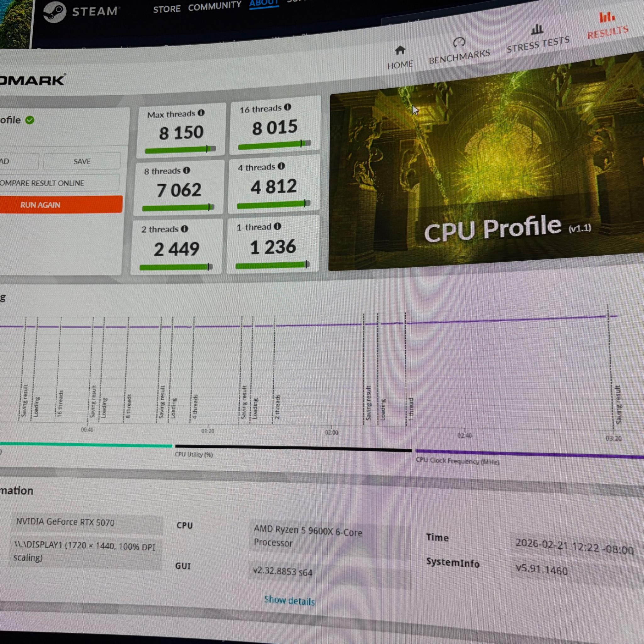Viewport: 644px width, 644px height.
Task: Click the 01:20 time label on the graph
Action: pos(208,431)
